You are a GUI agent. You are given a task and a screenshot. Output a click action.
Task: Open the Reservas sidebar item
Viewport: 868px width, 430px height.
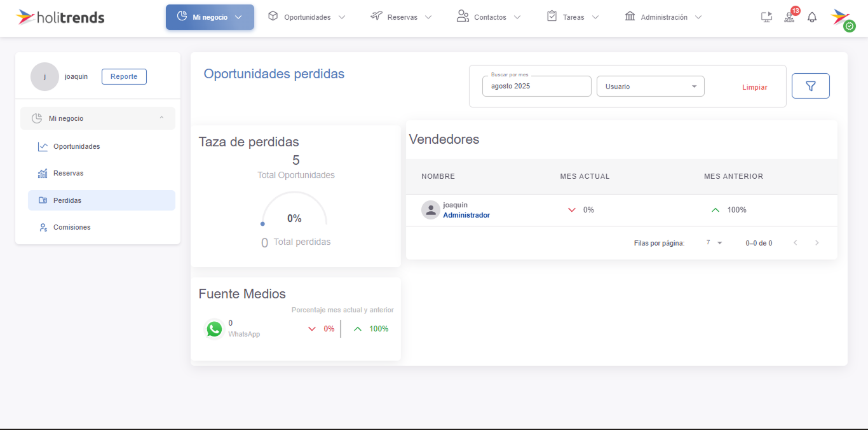coord(102,173)
